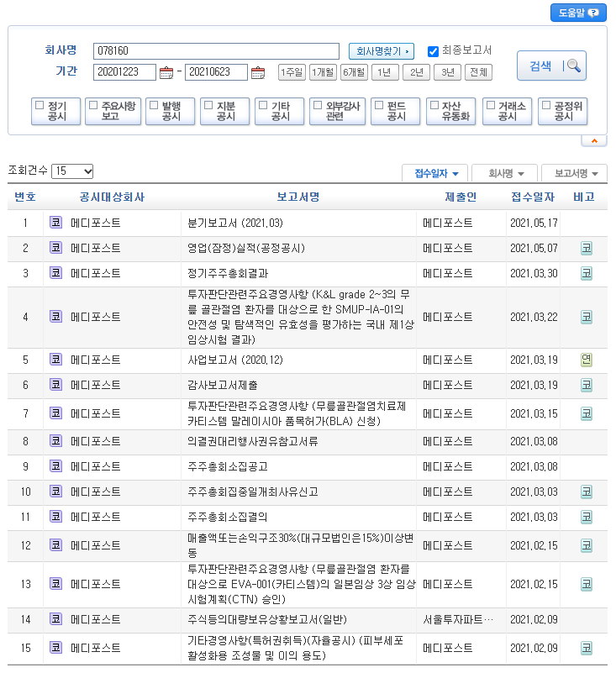The height and width of the screenshot is (673, 616).
Task: Click 코 market icon in row 3
Action: [x=55, y=273]
